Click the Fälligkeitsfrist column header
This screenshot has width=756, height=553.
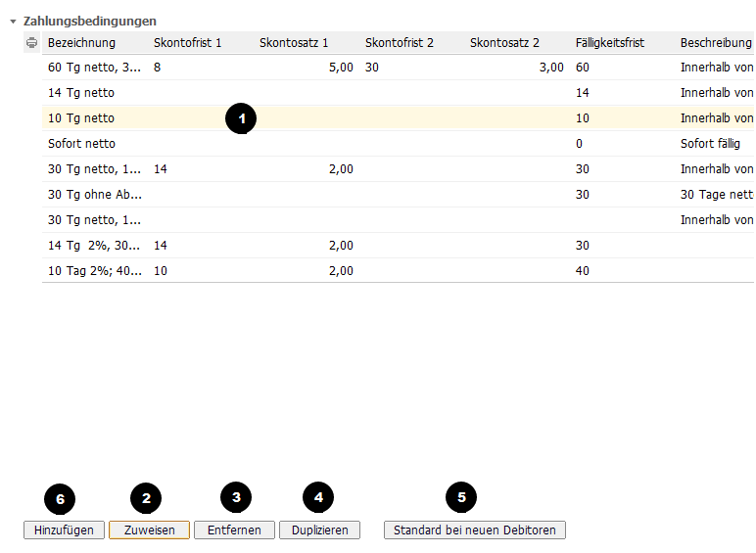click(610, 43)
